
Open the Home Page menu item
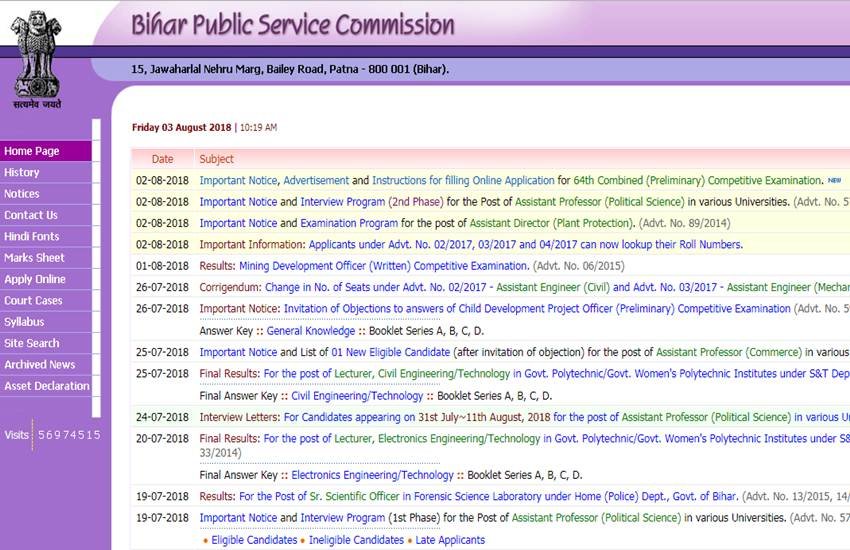pyautogui.click(x=32, y=151)
